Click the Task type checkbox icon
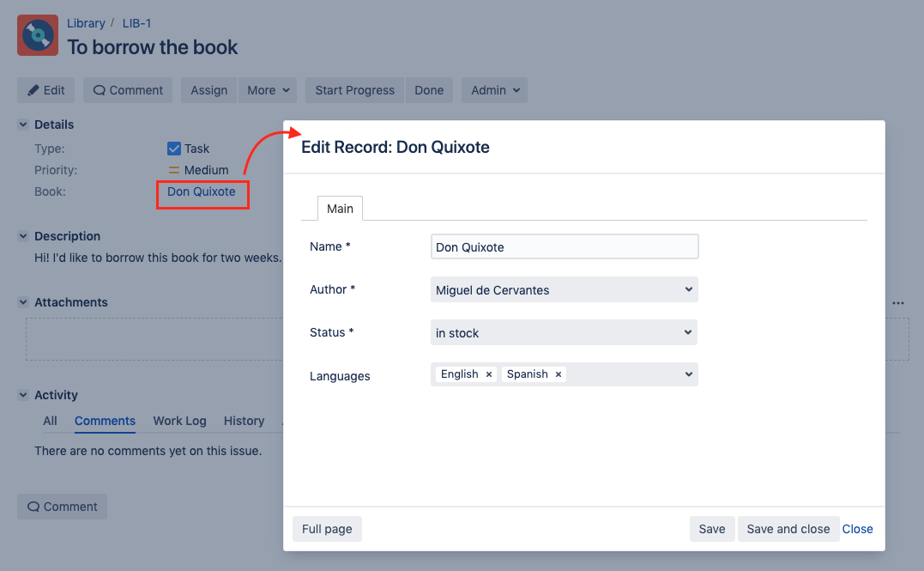Screen dimensions: 924x571 click(x=174, y=149)
